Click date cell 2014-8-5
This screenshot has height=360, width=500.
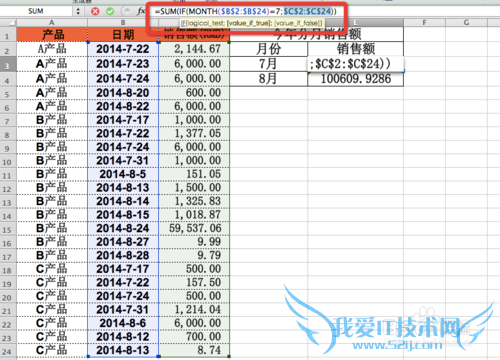click(123, 174)
